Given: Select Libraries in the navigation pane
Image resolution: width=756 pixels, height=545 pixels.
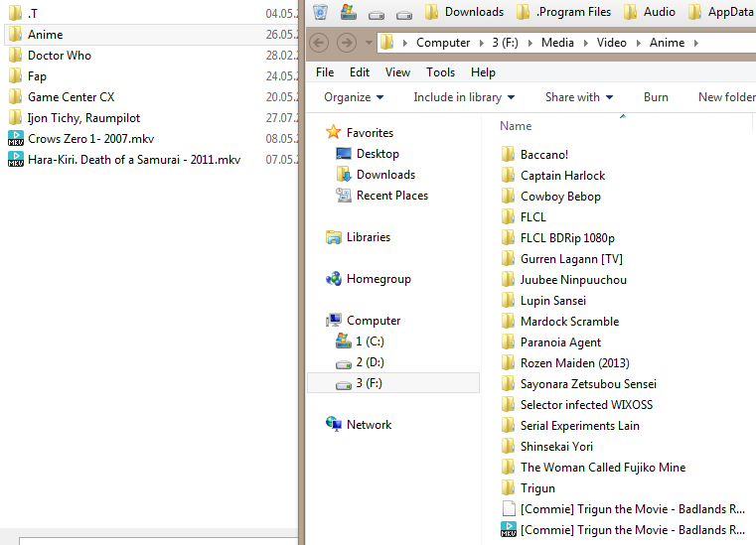Looking at the screenshot, I should coord(359,237).
